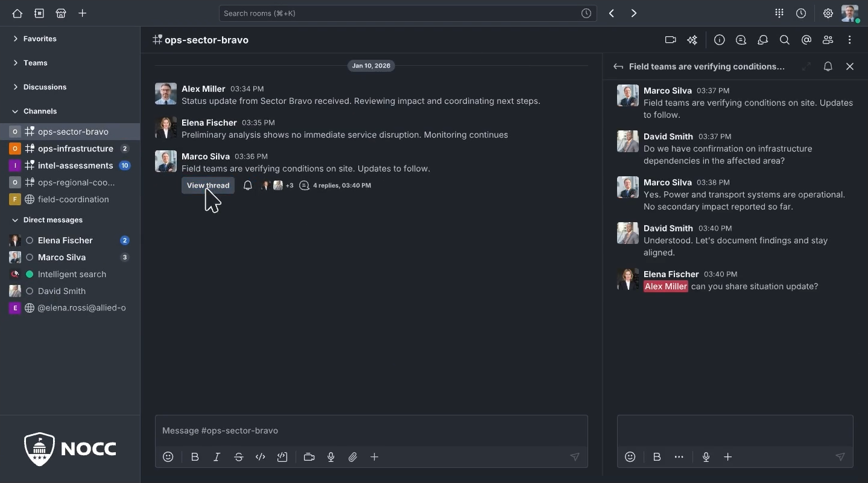Open the 4 replies thread summary
The width and height of the screenshot is (868, 483).
coord(335,185)
